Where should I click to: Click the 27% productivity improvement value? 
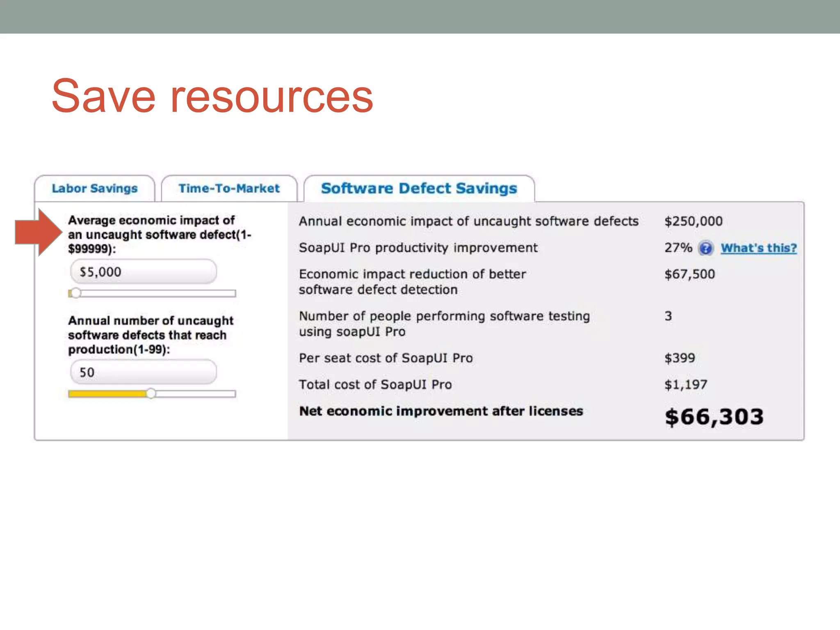click(678, 248)
